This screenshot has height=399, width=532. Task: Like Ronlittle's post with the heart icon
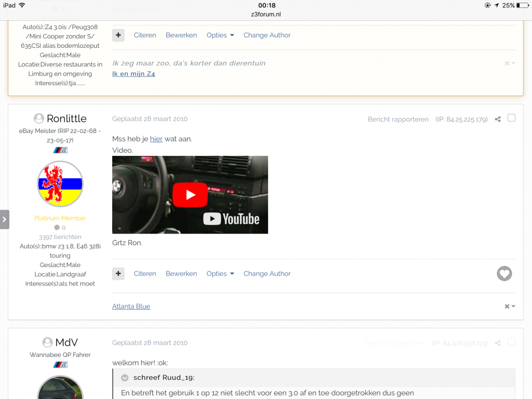pos(504,273)
